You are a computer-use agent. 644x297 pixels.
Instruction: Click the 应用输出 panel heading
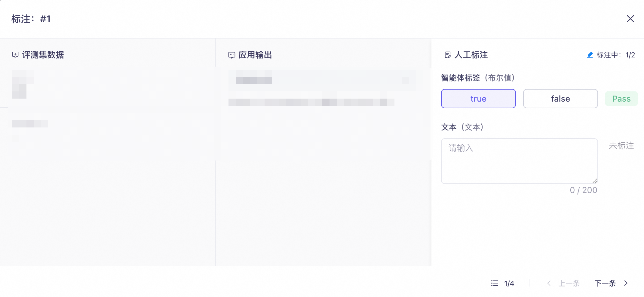click(255, 55)
